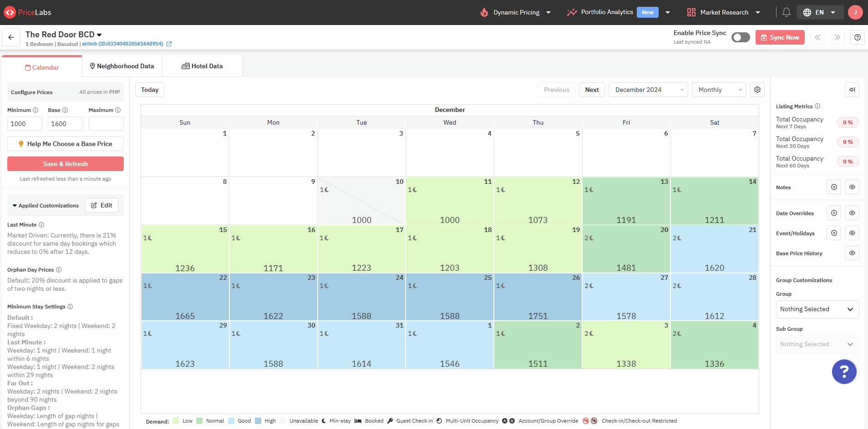Open calendar settings gear icon
Image resolution: width=868 pixels, height=429 pixels.
pyautogui.click(x=757, y=90)
